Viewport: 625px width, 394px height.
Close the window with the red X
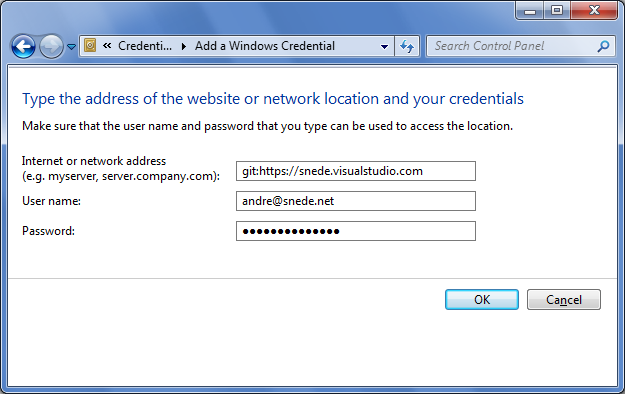594,10
